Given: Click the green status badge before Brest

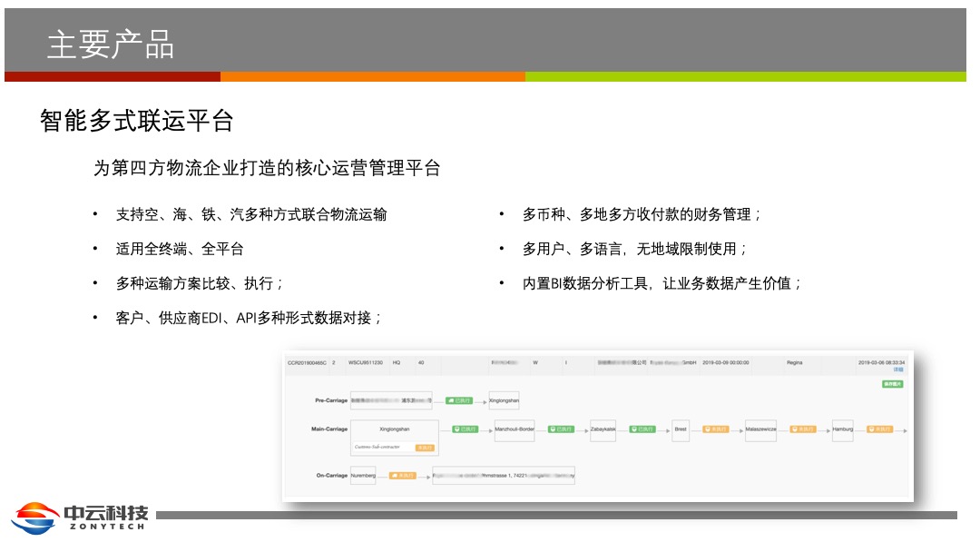Looking at the screenshot, I should coord(642,429).
